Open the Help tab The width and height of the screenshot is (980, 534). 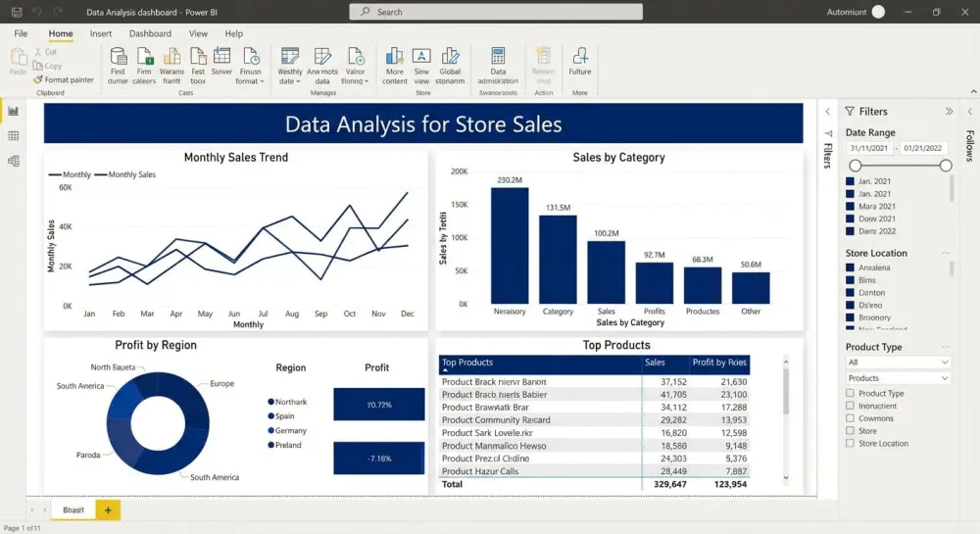click(x=234, y=33)
